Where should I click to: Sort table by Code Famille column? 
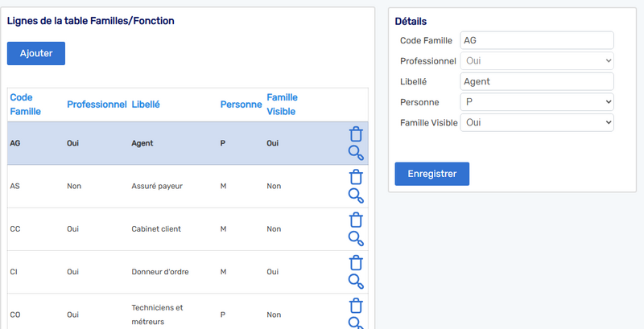[26, 105]
